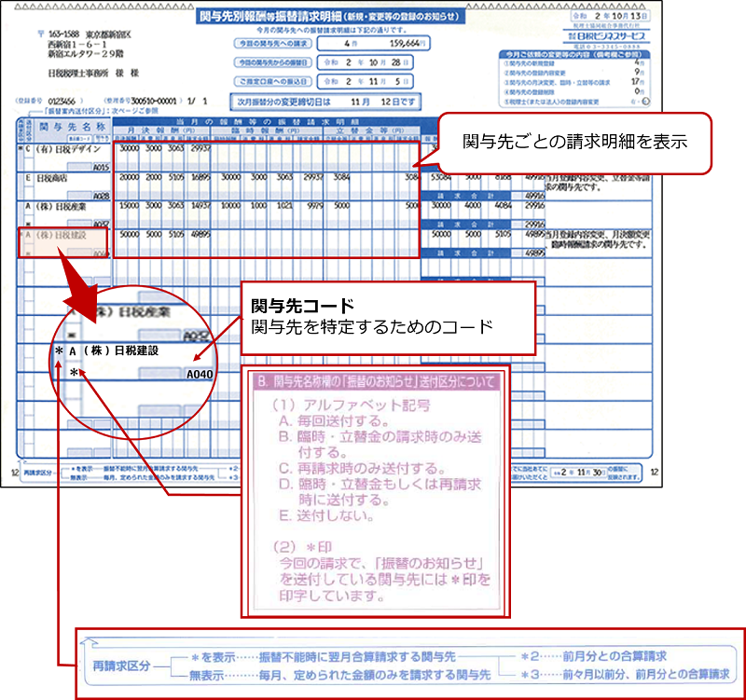Click address line 新宿エルタワー29階
Screen dimensions: 746x700
point(86,54)
